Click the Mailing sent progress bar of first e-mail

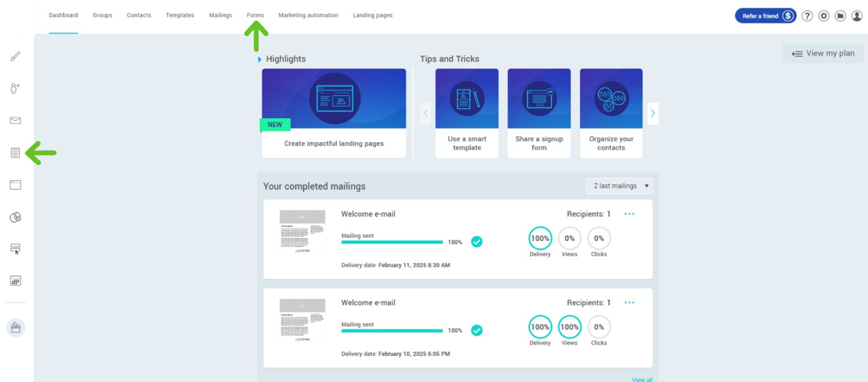tap(392, 242)
